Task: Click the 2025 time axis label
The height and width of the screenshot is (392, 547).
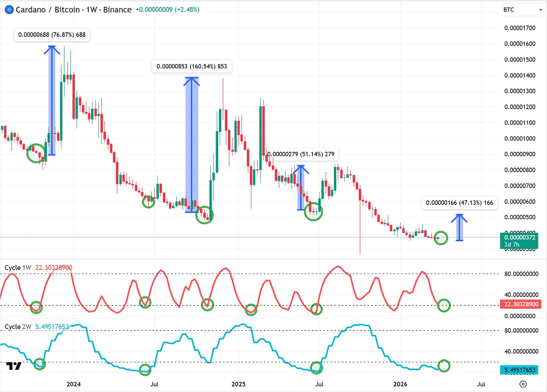Action: 239,384
